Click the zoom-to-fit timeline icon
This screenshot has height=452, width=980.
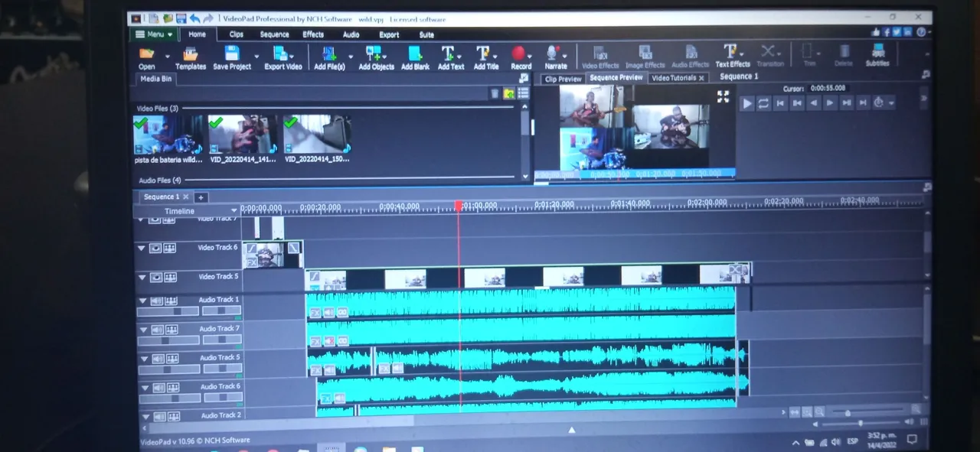(794, 411)
